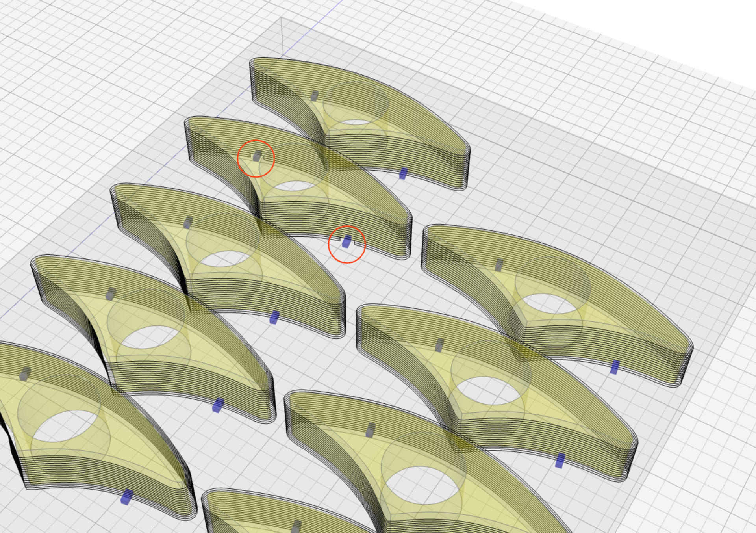
Task: Click the gray tab inside the red circle
Action: [x=257, y=156]
